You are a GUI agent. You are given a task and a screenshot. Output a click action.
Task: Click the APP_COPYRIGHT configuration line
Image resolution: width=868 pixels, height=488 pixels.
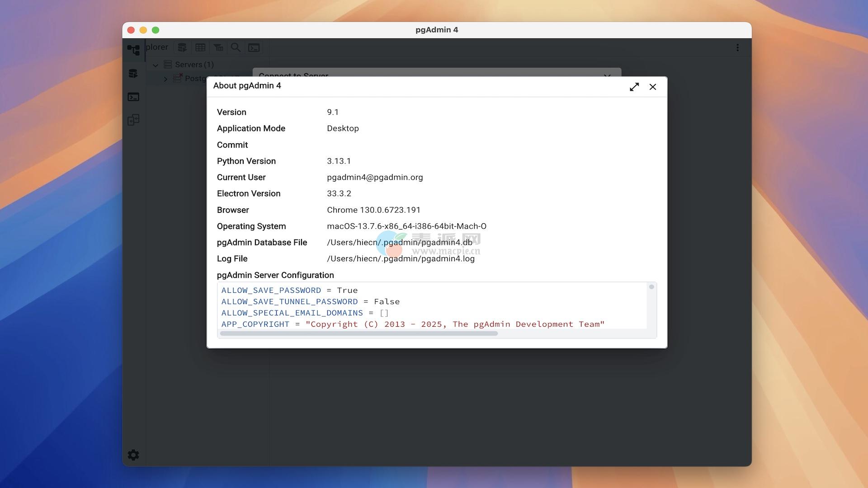point(413,324)
